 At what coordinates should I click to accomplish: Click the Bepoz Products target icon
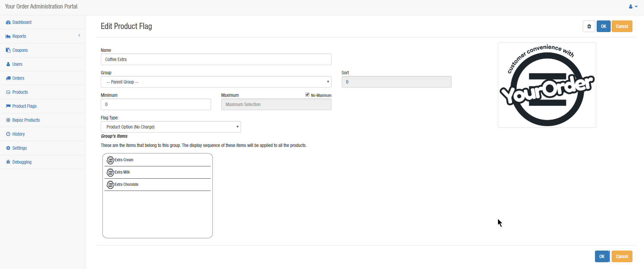pos(8,120)
